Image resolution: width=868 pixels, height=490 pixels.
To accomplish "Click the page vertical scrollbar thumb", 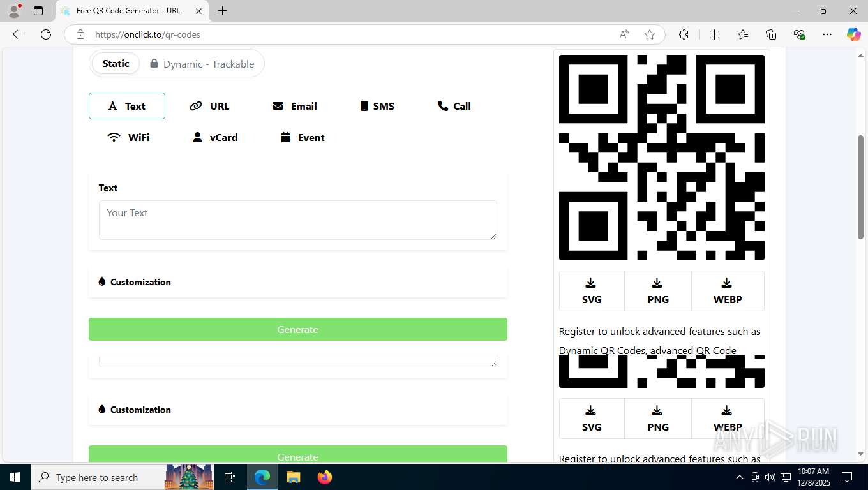I will click(x=860, y=187).
